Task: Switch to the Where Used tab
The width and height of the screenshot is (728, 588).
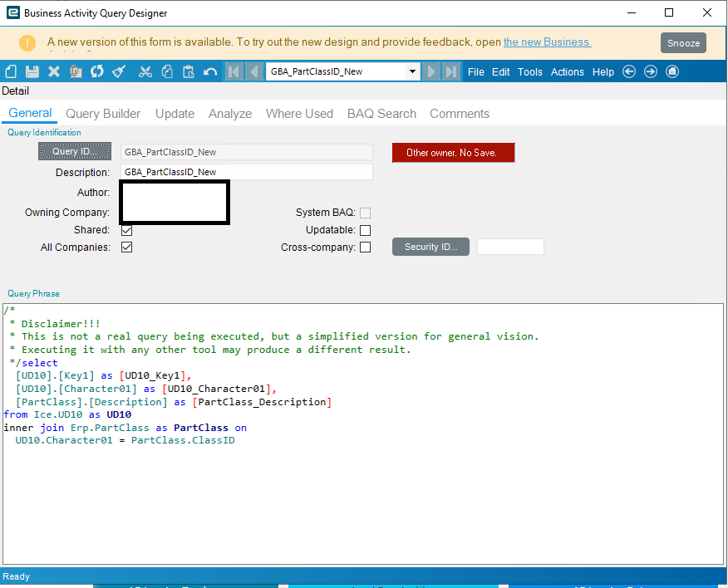Action: point(299,114)
